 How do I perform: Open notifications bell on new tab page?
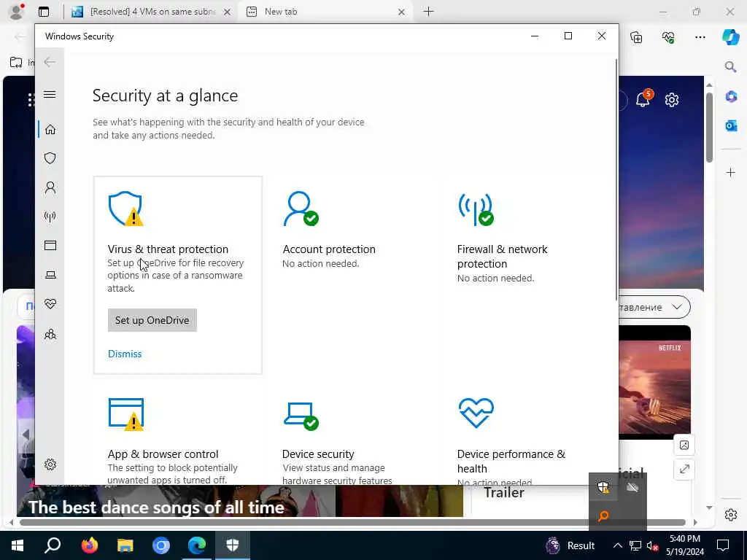pyautogui.click(x=643, y=99)
